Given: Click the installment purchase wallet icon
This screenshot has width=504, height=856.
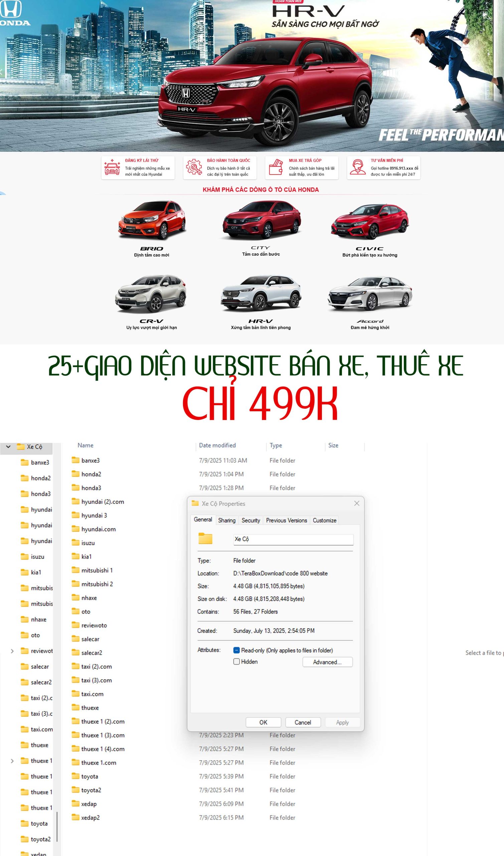Looking at the screenshot, I should pos(276,167).
